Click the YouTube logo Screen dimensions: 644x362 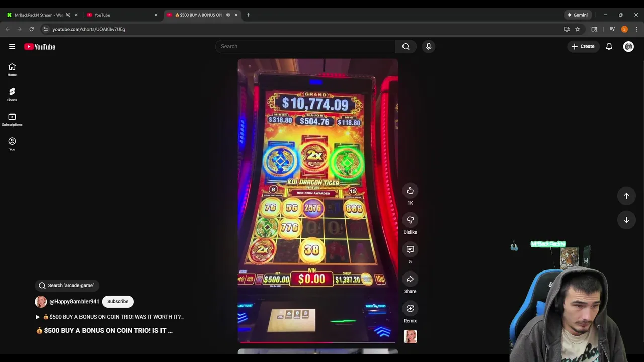[40, 47]
